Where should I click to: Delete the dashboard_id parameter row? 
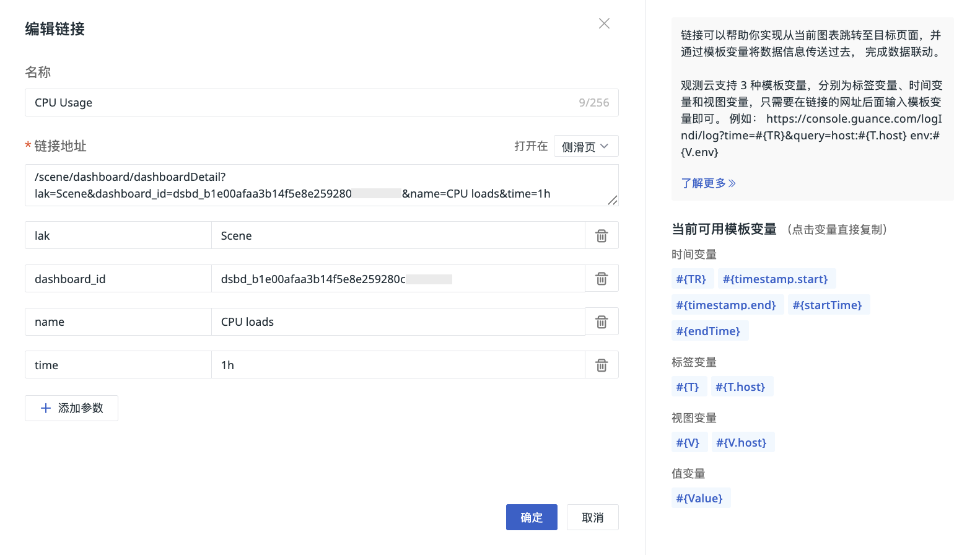coord(602,279)
